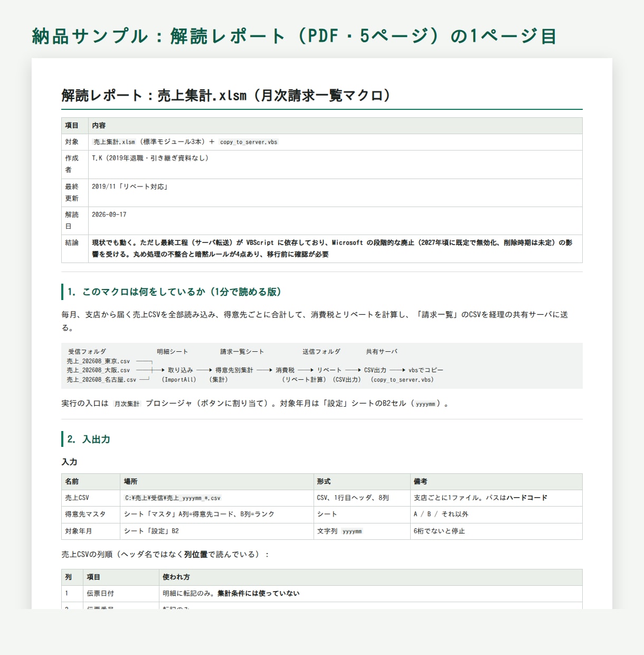Viewport: 644px width, 655px height.
Task: Select the 作成者 row label
Action: tap(72, 164)
